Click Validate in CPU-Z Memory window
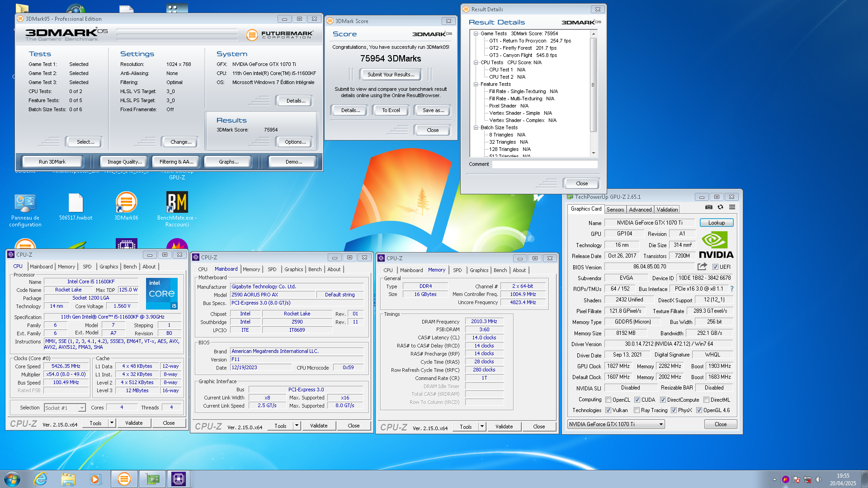Image resolution: width=868 pixels, height=488 pixels. [x=504, y=427]
